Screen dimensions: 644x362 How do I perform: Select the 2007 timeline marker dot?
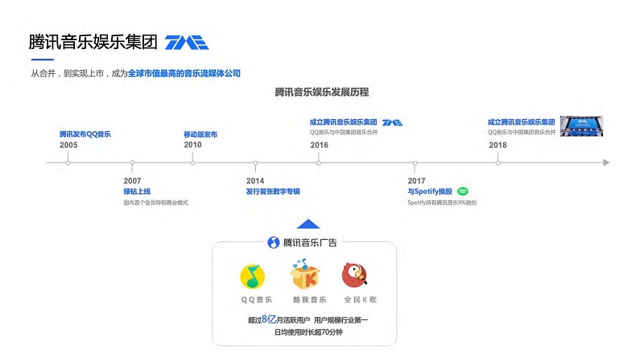(130, 162)
